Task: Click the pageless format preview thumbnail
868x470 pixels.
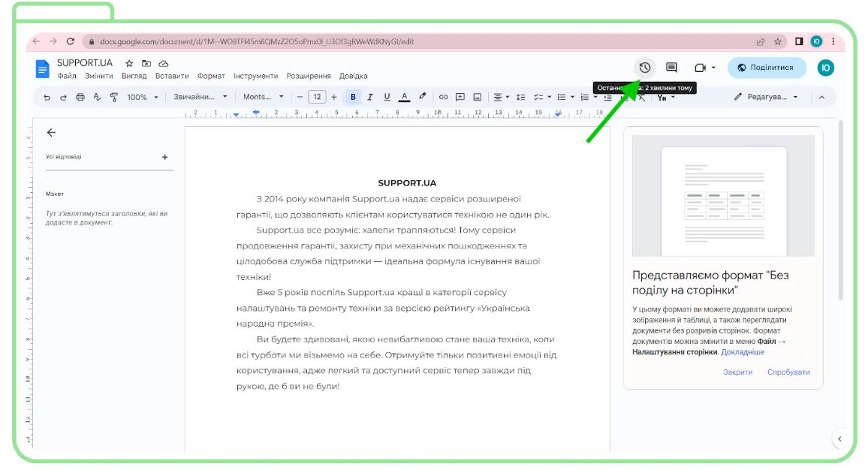Action: coord(723,196)
